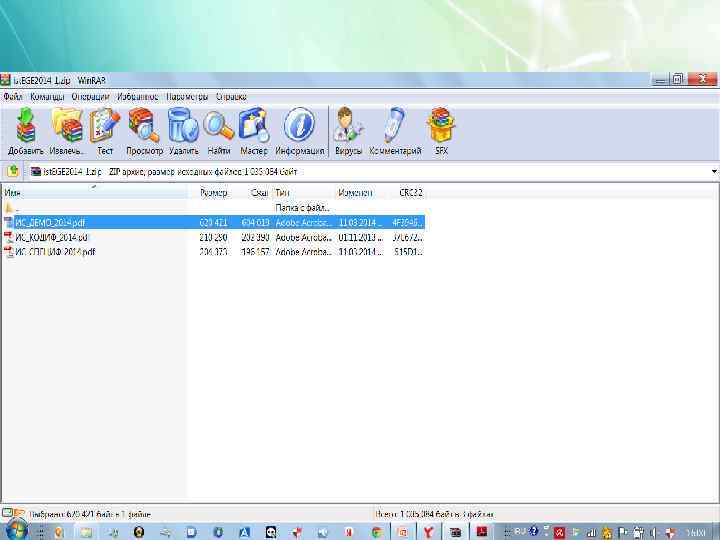720x540 pixels.
Task: Click the PDF icon of ИС_КОДИФ_2014.pdf
Action: [x=9, y=237]
